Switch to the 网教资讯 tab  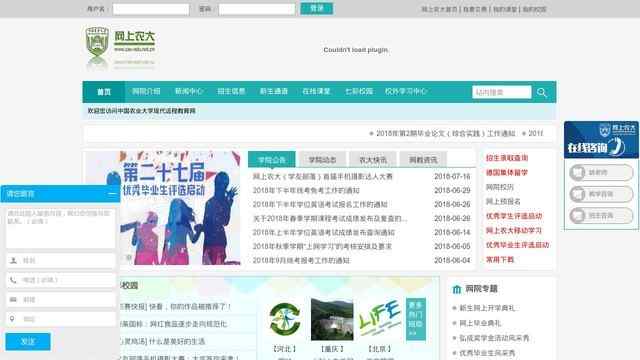click(423, 160)
